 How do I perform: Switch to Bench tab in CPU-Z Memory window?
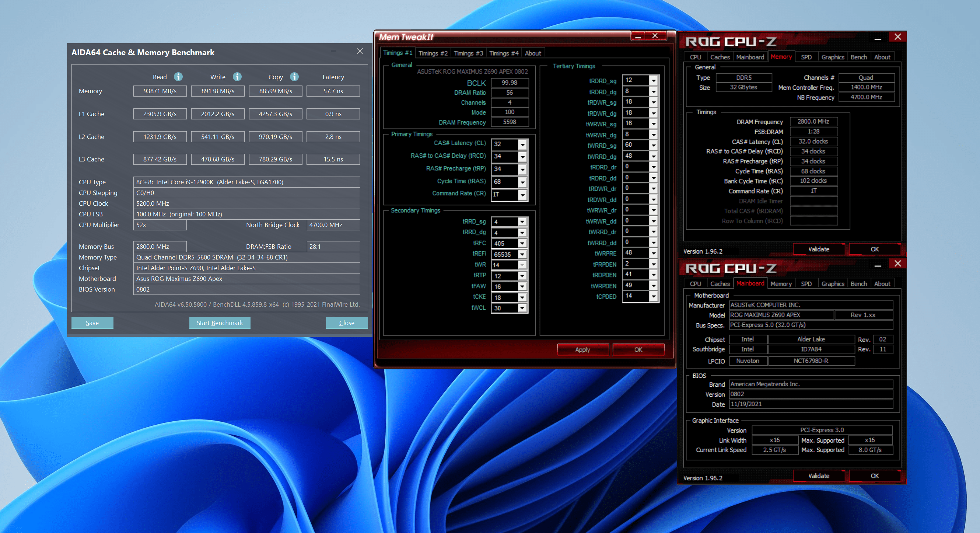[x=859, y=57]
